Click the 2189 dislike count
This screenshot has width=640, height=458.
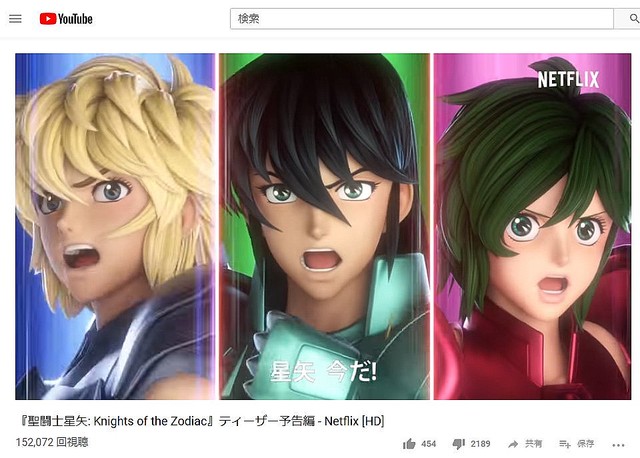[x=480, y=444]
